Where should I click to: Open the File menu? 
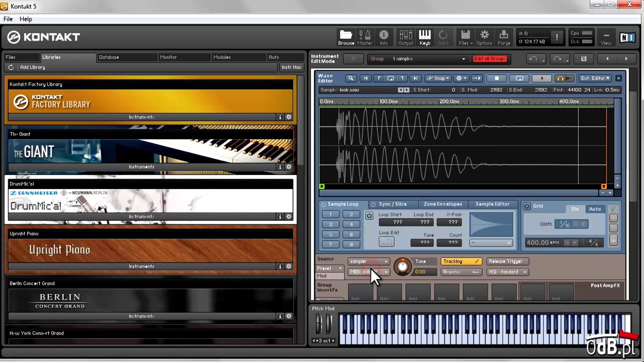point(8,19)
